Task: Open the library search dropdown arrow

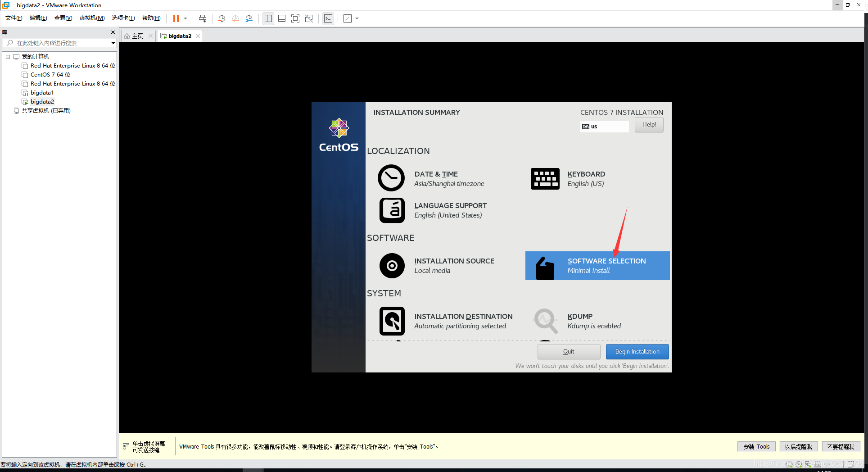Action: [x=113, y=43]
